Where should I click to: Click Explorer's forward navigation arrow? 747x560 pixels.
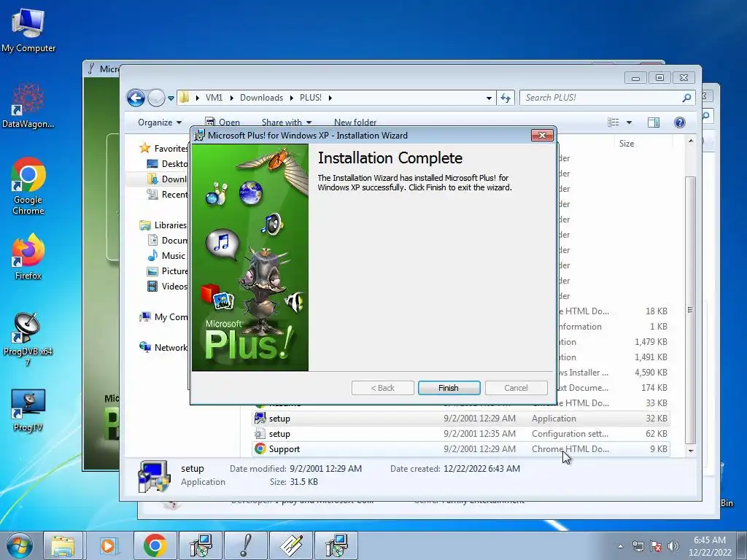pyautogui.click(x=156, y=98)
